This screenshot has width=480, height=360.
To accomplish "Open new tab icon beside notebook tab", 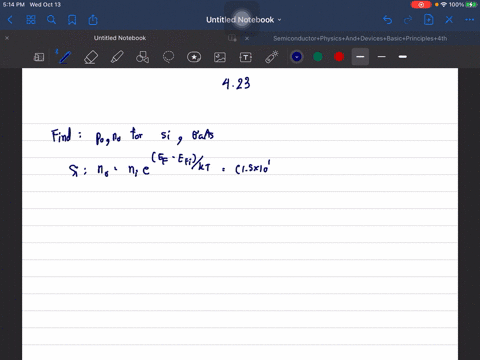I will pos(232,38).
